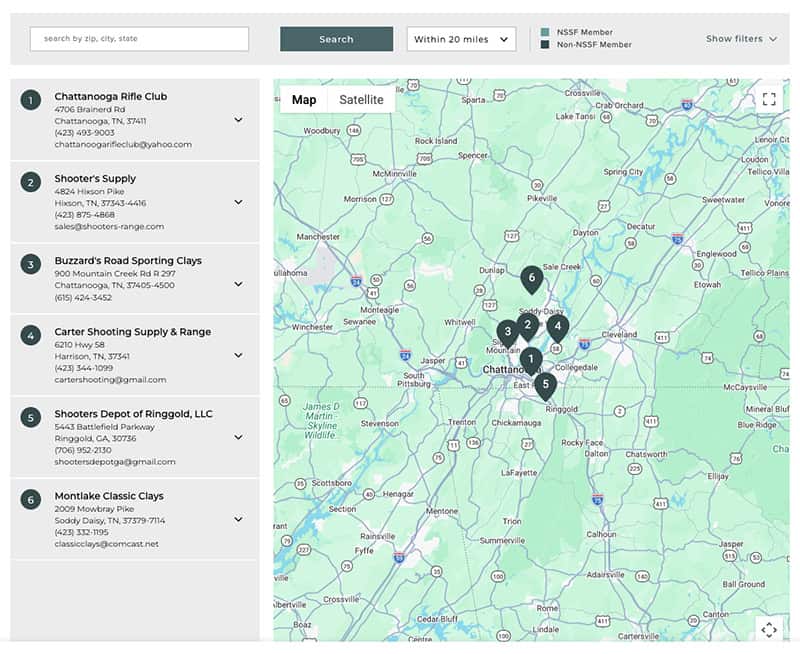This screenshot has width=800, height=654.
Task: Expand Chattanooga Rifle Club details
Action: 238,120
